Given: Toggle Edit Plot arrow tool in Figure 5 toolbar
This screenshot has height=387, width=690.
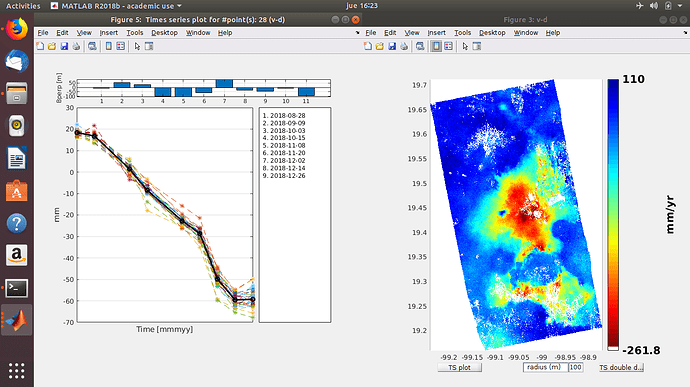Looking at the screenshot, I should [x=137, y=46].
